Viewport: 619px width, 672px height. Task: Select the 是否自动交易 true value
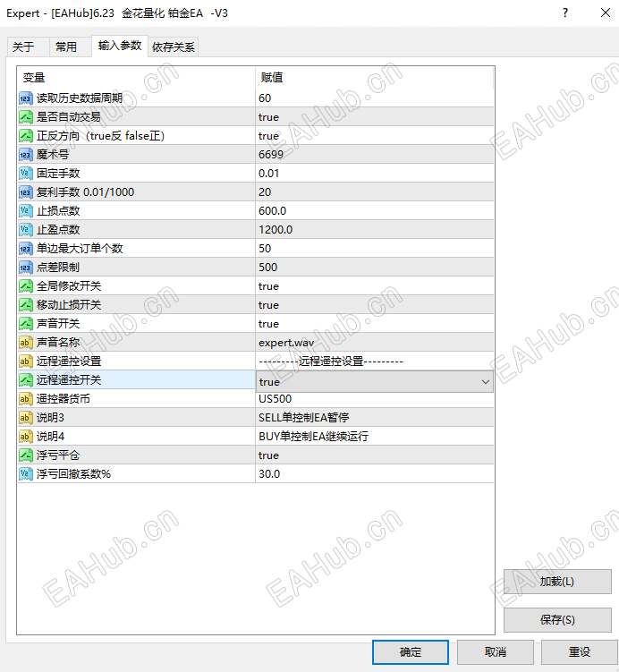(x=375, y=117)
